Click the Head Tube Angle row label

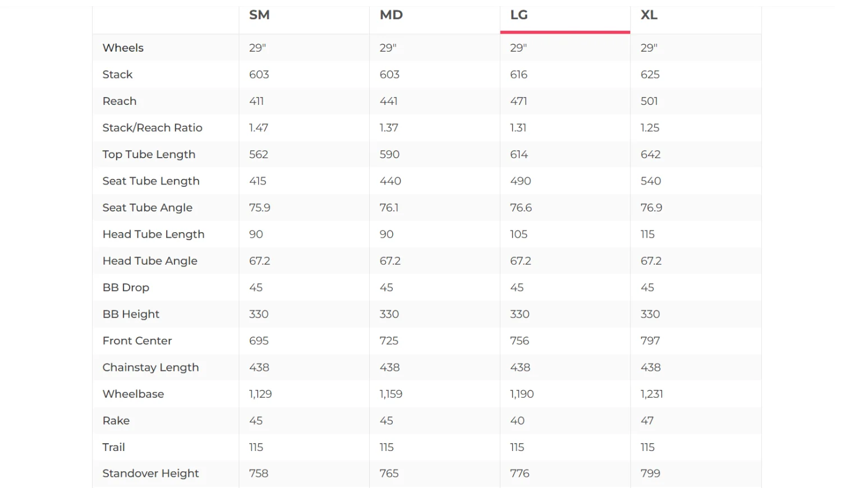point(150,261)
